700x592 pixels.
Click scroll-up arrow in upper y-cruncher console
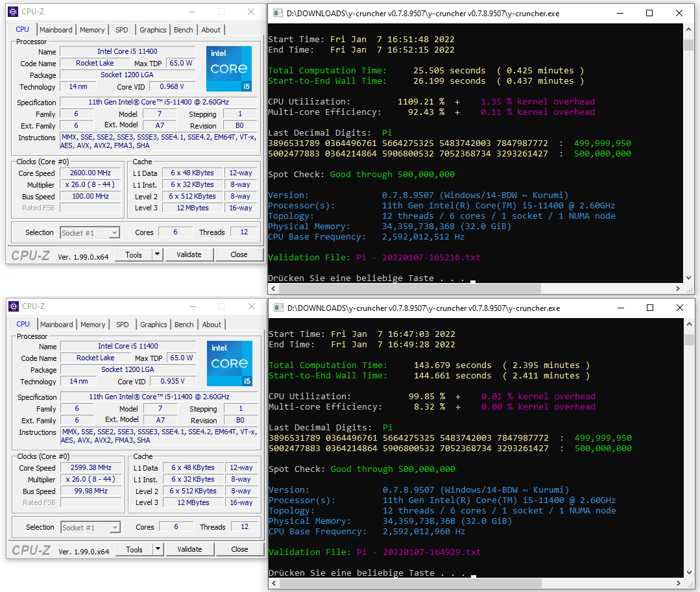(688, 29)
